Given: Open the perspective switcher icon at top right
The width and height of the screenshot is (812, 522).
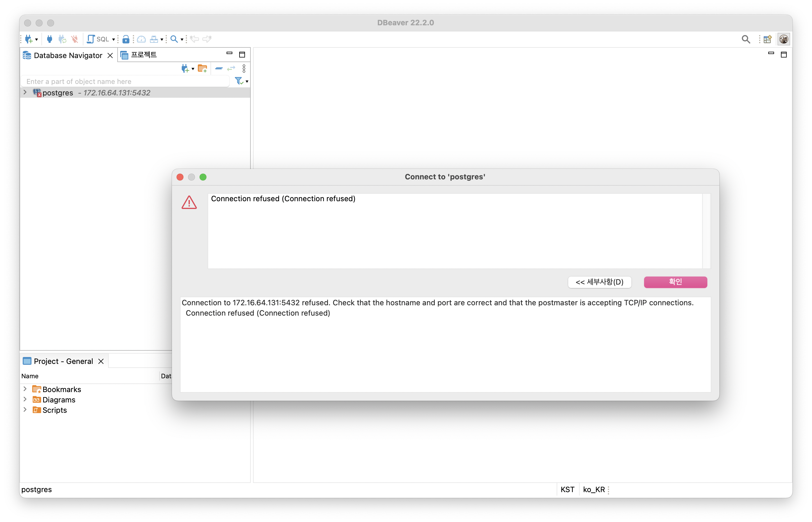Looking at the screenshot, I should [x=768, y=39].
